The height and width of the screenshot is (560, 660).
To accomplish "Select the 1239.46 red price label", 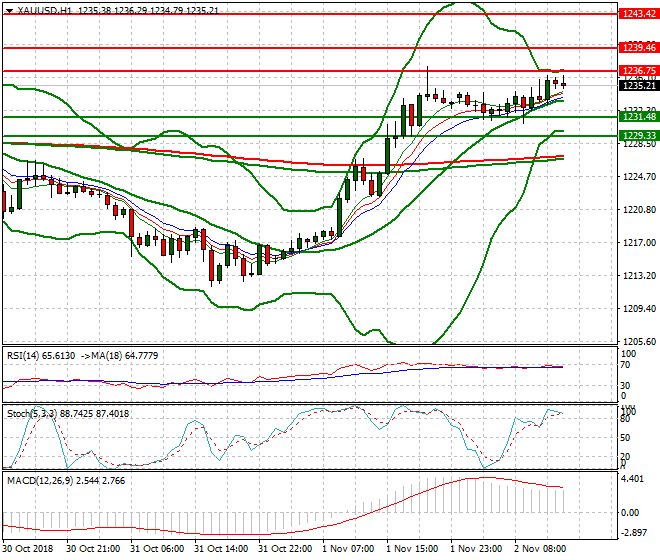I will 638,47.
